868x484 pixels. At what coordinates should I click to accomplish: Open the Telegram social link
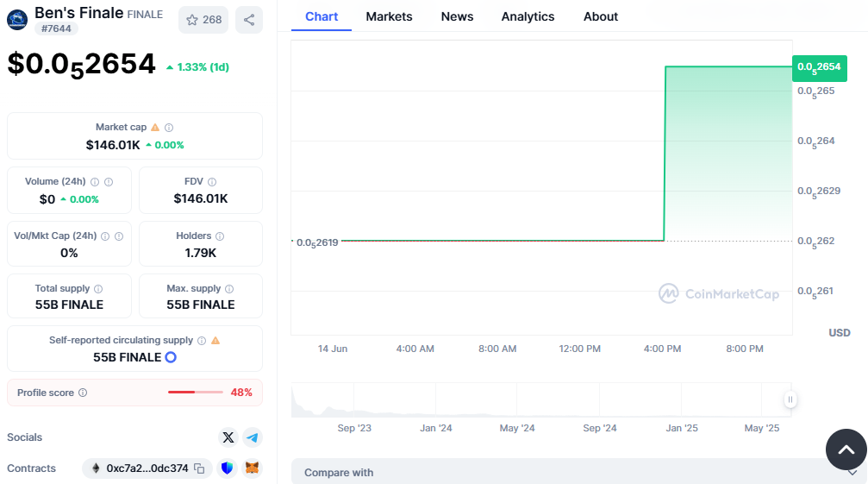point(253,437)
